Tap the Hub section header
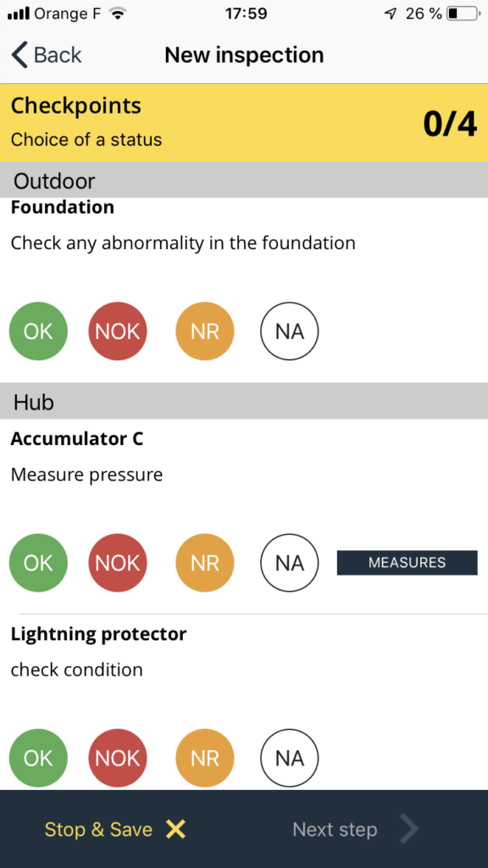 pos(244,401)
